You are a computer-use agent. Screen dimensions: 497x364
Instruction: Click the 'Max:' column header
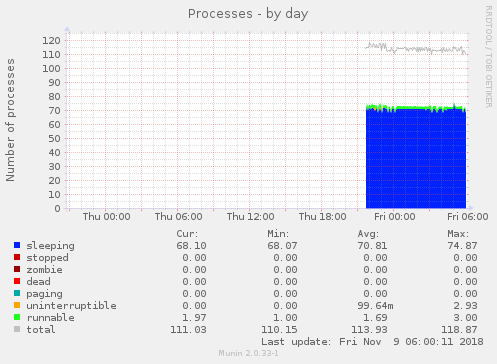pyautogui.click(x=458, y=234)
